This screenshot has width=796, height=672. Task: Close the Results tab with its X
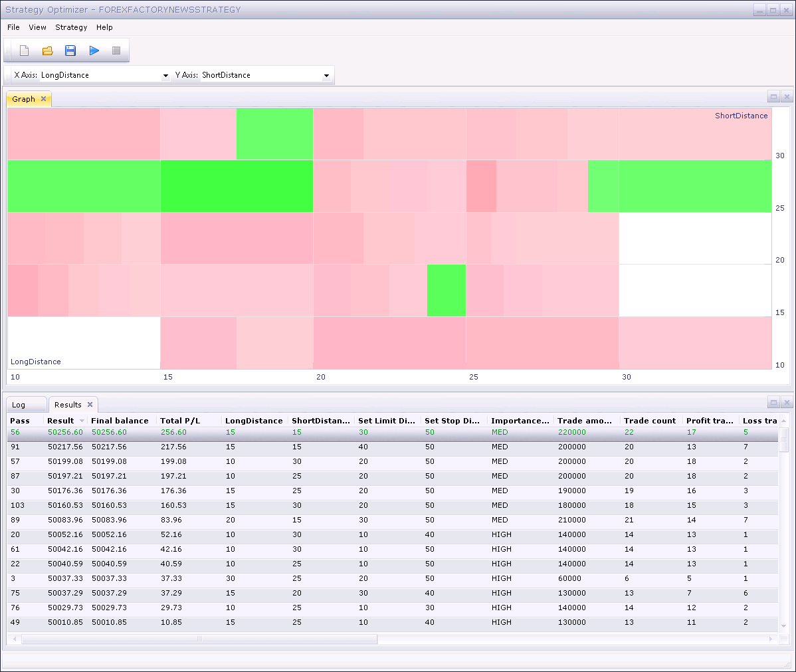coord(90,404)
